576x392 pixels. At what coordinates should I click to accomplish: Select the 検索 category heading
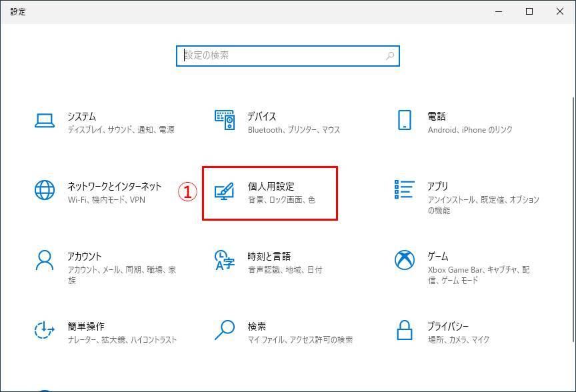click(x=257, y=326)
